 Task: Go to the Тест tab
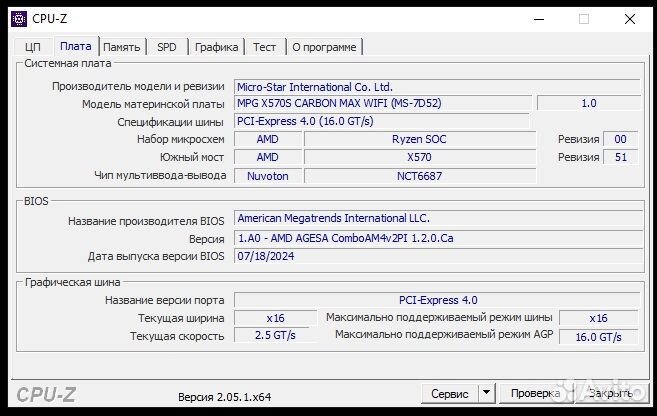point(264,47)
